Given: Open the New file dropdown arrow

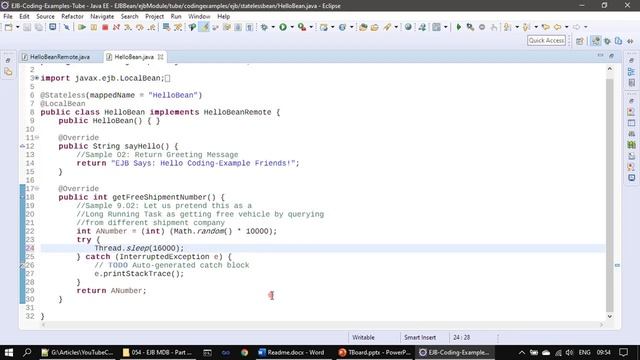Looking at the screenshot, I should [x=18, y=27].
